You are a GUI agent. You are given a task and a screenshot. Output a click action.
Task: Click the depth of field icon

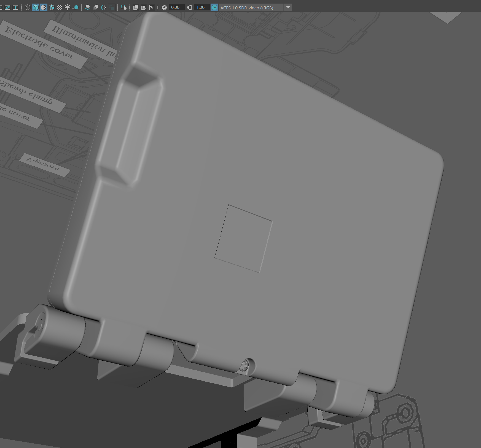click(x=112, y=7)
